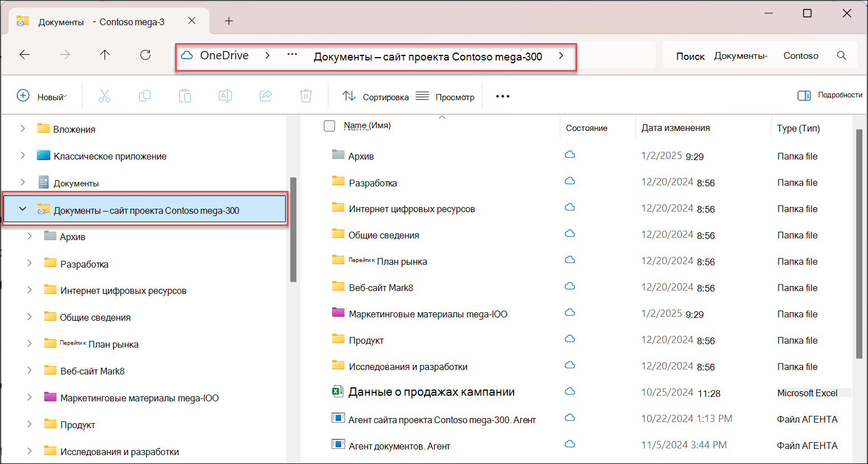Select Данные о продажах кампании file name
The height and width of the screenshot is (464, 868).
pyautogui.click(x=431, y=392)
